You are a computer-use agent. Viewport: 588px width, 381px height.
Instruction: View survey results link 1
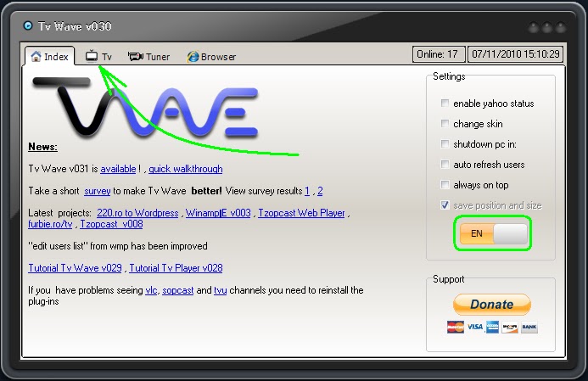[307, 191]
